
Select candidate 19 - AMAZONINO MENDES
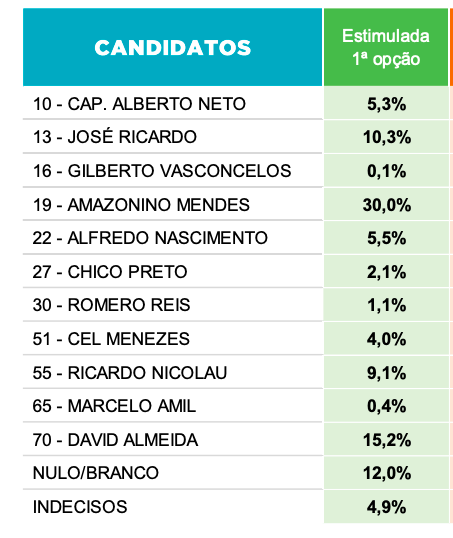141,205
